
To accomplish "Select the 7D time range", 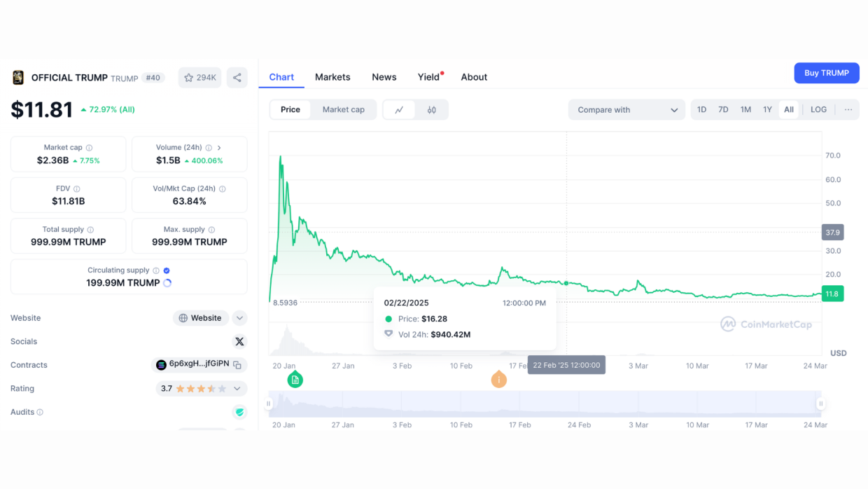I will point(723,110).
